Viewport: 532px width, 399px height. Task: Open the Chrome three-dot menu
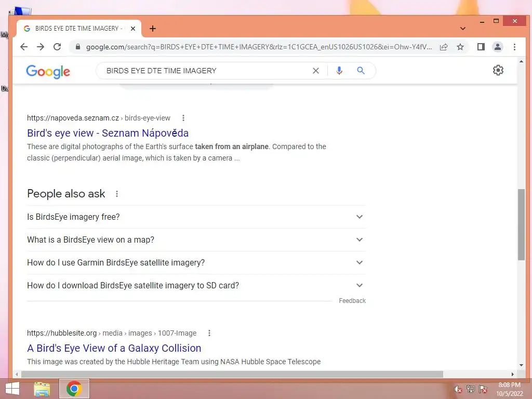point(514,47)
